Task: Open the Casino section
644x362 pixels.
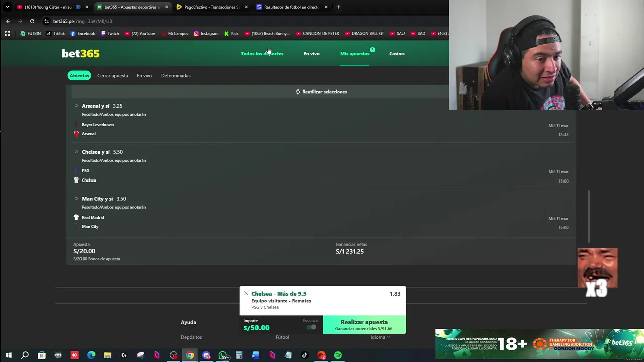Action: (x=396, y=53)
